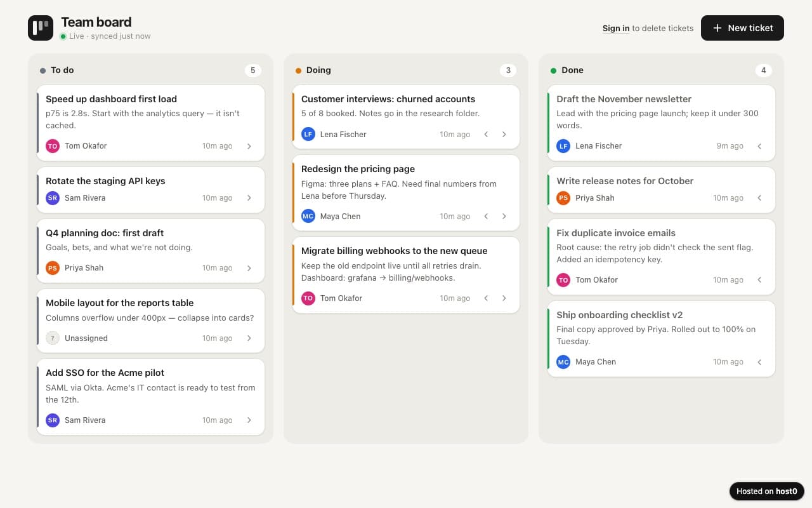Move 'Redesign the pricing page' right

tap(504, 217)
